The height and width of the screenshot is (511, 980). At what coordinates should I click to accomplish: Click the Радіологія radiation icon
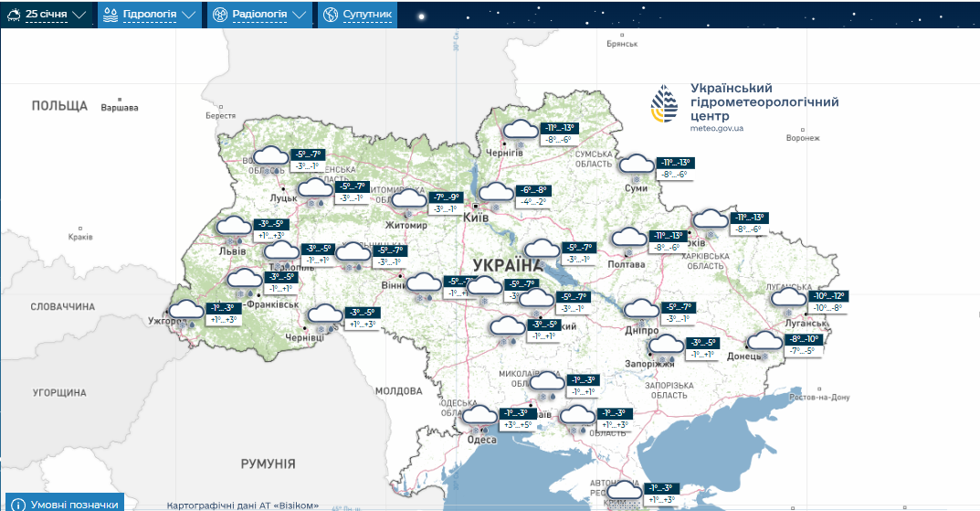[220, 15]
